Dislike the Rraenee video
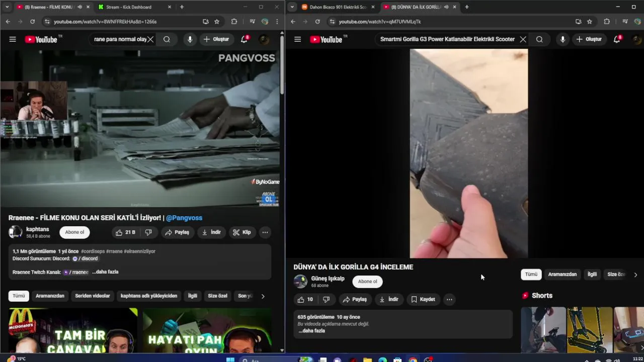This screenshot has height=362, width=644. point(148,232)
